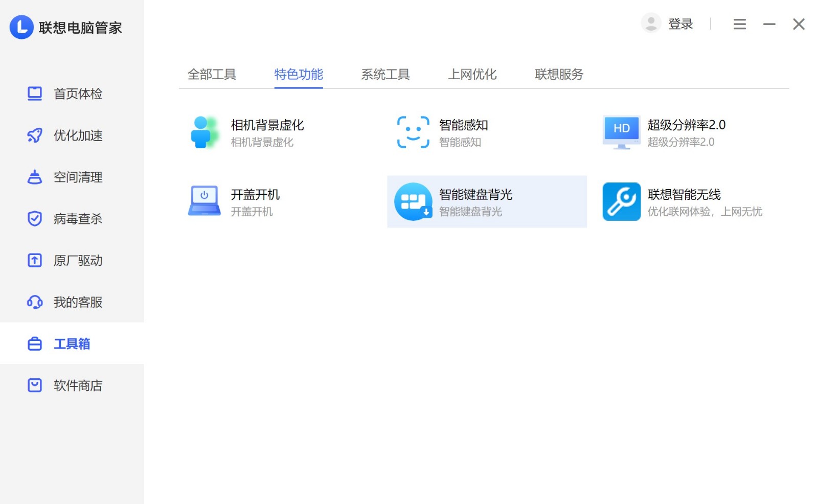818x504 pixels.
Task: Close the Lenovo PC Manager window
Action: pos(799,24)
